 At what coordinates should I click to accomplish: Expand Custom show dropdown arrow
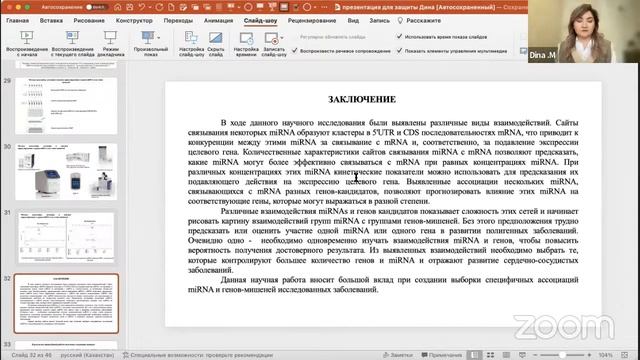tap(159, 38)
